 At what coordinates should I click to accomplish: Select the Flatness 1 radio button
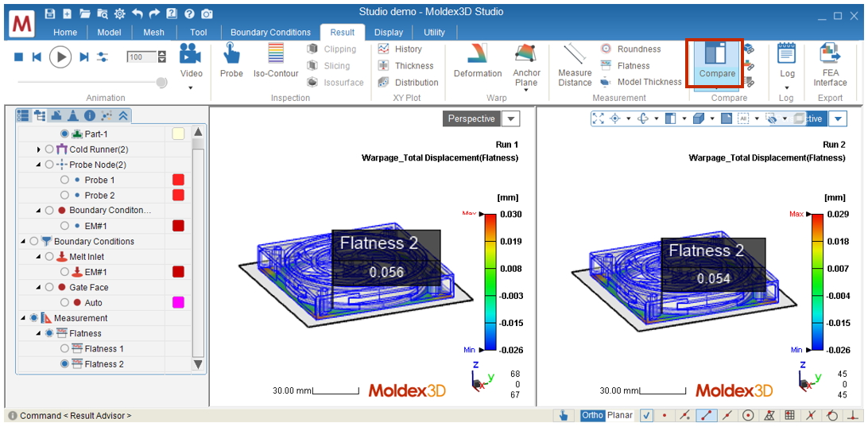(64, 348)
